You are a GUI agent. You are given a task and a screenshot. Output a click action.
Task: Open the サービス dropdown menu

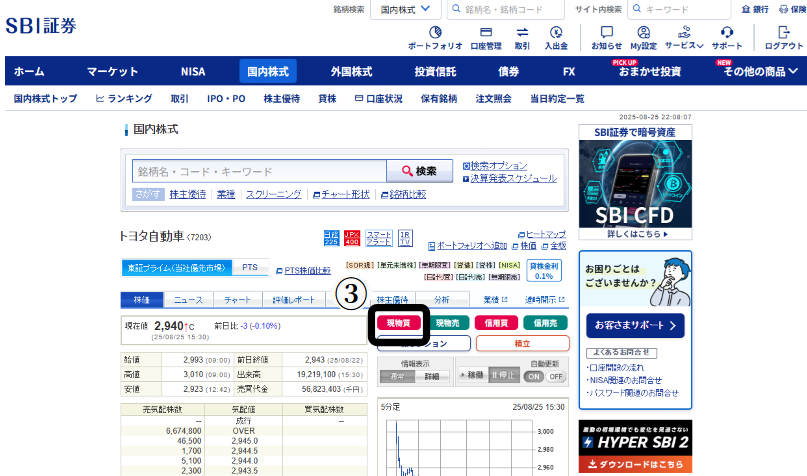point(685,38)
